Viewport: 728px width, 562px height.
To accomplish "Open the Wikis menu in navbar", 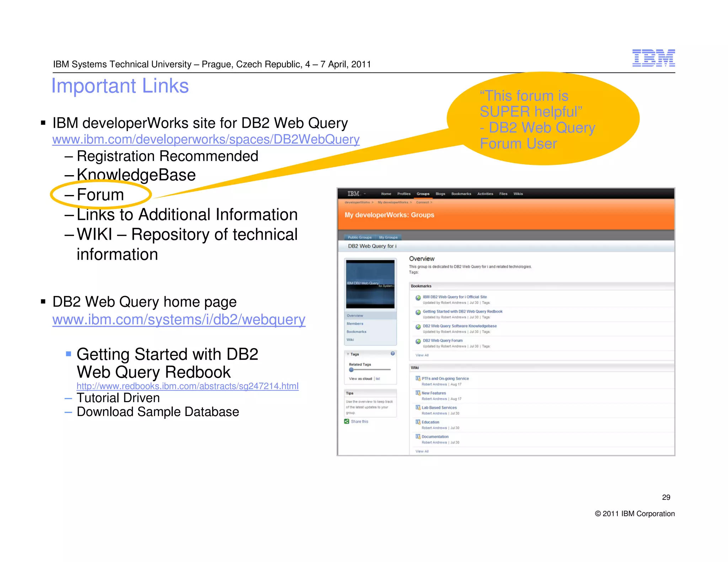I will (518, 194).
